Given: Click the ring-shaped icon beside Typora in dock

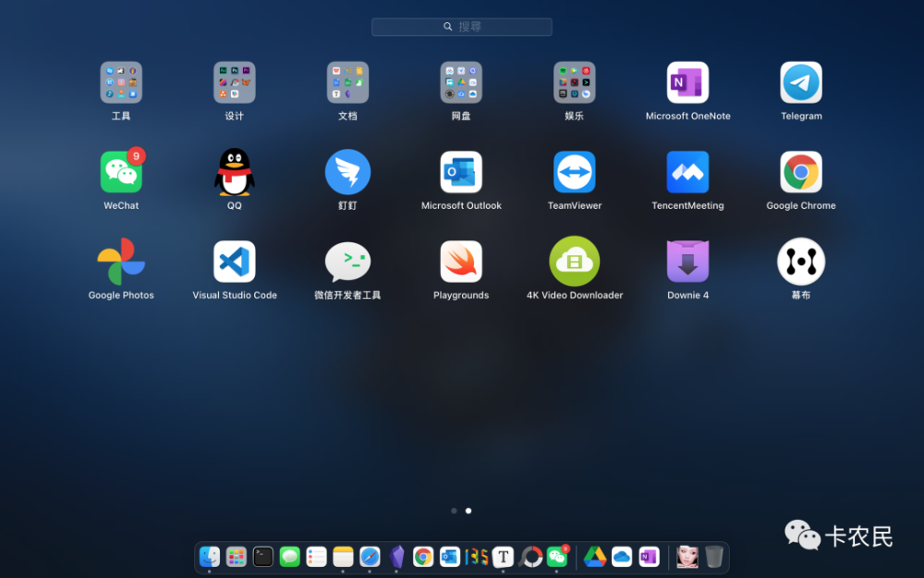Looking at the screenshot, I should [530, 557].
